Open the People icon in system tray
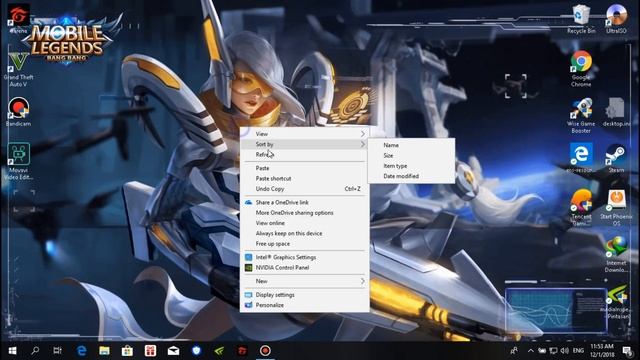Image resolution: width=640 pixels, height=360 pixels. coord(514,351)
